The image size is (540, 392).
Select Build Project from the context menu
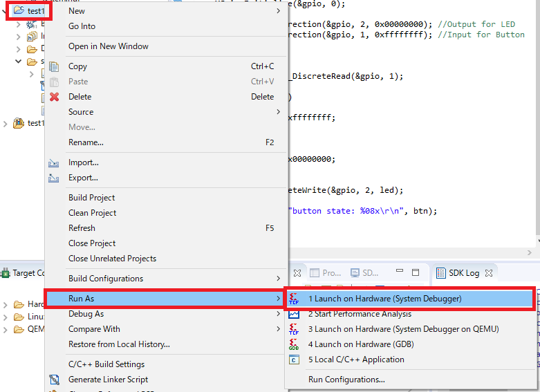tap(92, 198)
